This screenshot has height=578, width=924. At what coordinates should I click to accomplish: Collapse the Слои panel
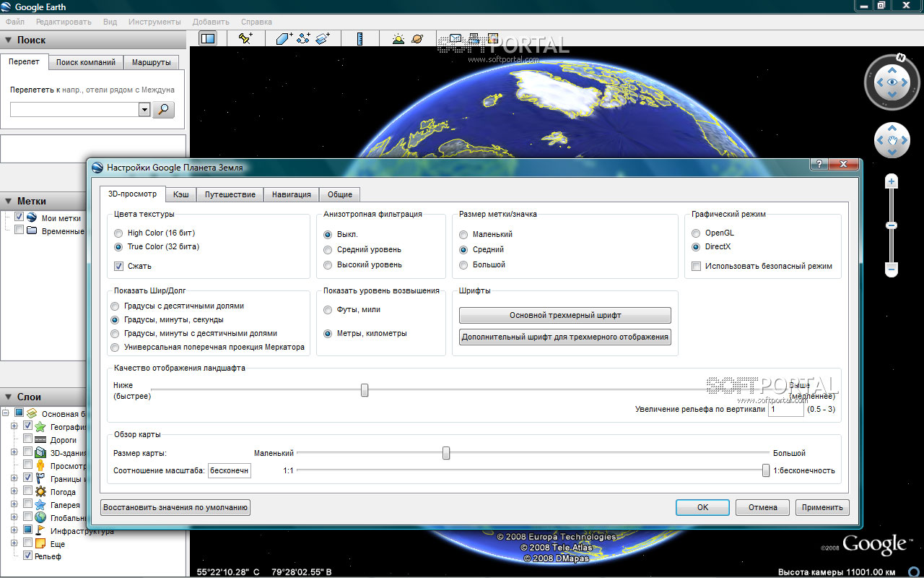click(9, 397)
